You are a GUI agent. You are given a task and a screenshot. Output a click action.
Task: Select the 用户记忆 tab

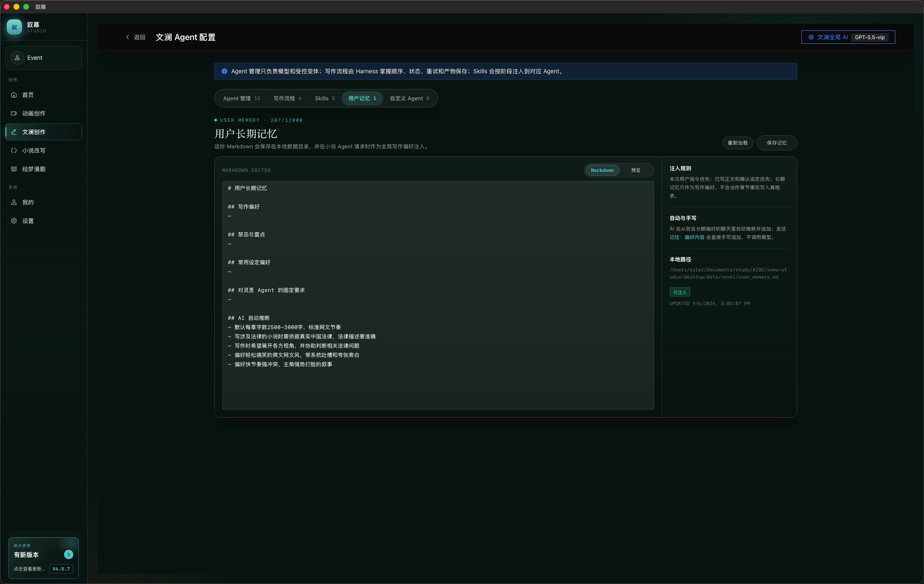point(362,98)
